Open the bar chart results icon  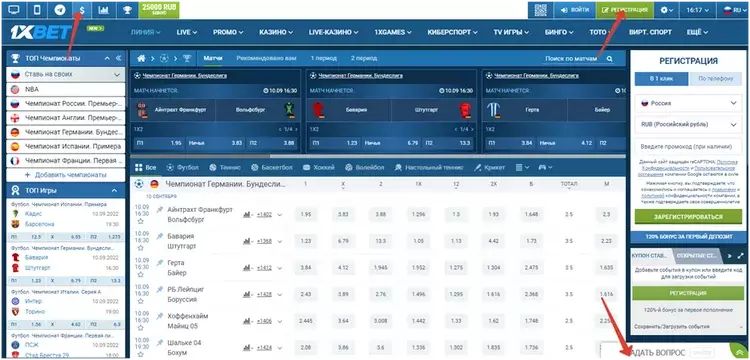coord(103,10)
